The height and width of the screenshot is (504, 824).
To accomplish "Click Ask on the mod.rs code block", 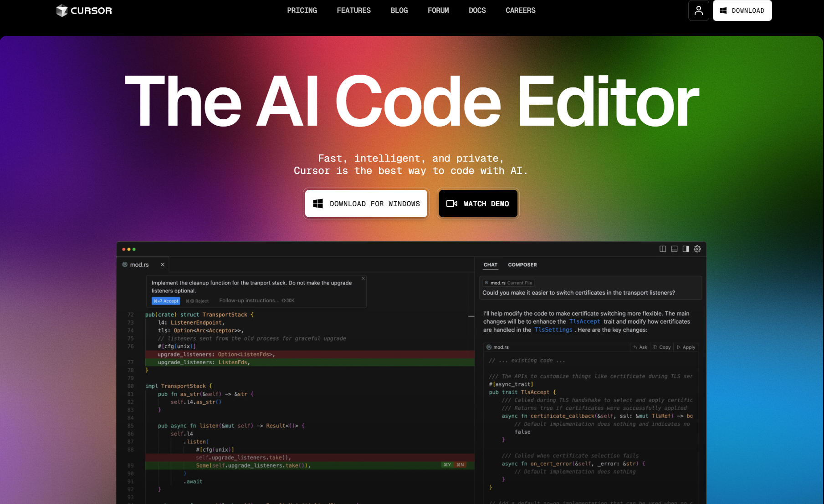I will [640, 347].
